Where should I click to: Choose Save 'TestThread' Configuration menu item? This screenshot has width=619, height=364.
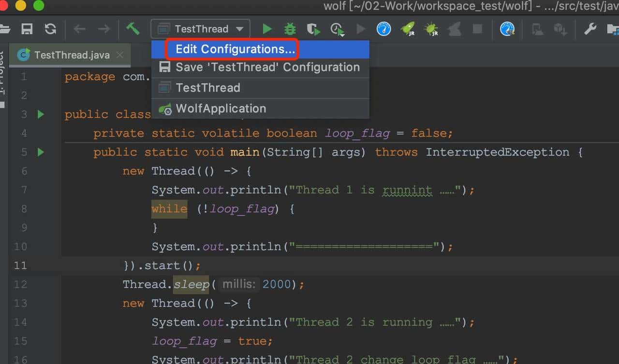click(x=267, y=67)
